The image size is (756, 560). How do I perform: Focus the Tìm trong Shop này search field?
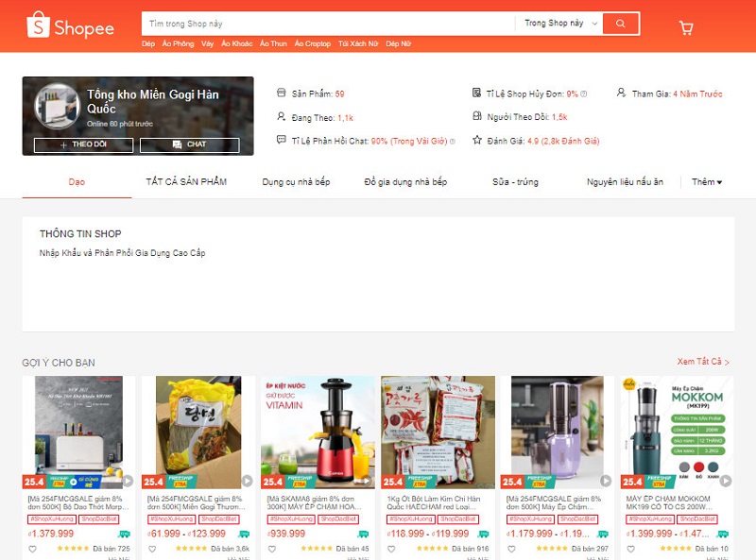326,24
